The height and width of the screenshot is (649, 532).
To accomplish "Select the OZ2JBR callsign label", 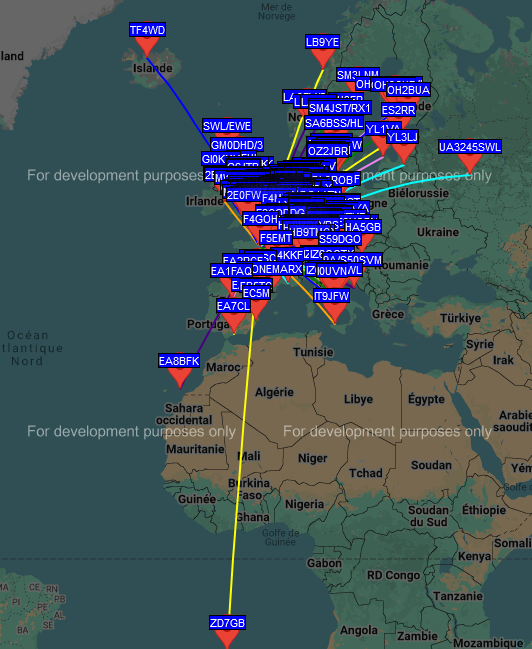I will pos(329,151).
